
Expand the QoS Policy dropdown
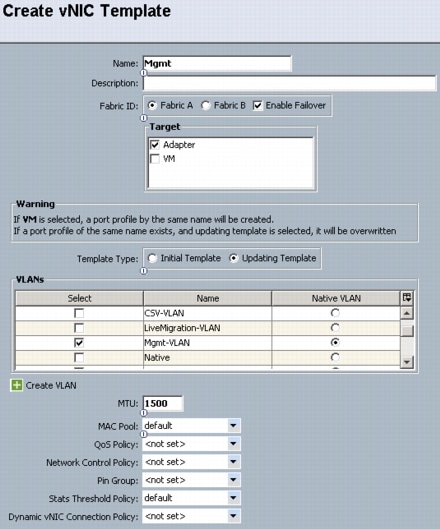point(233,444)
